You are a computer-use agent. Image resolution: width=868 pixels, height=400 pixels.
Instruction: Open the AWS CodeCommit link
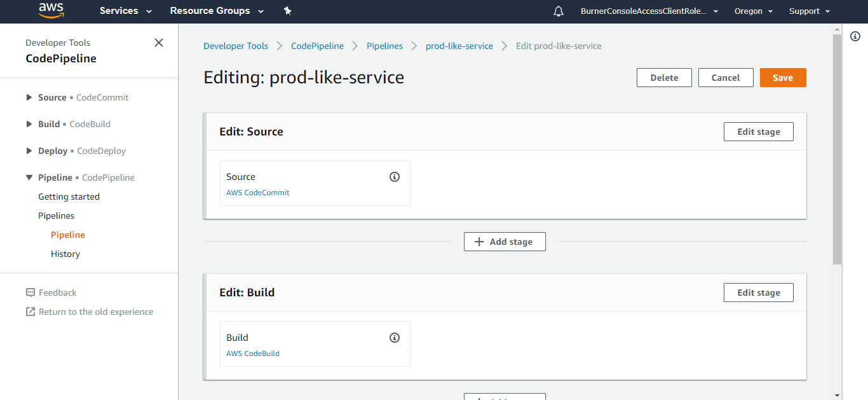pyautogui.click(x=258, y=193)
